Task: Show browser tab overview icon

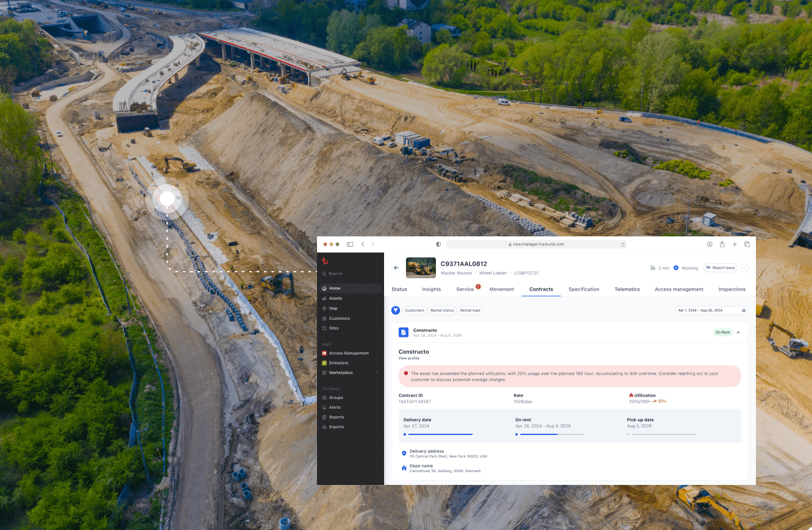Action: pos(747,244)
